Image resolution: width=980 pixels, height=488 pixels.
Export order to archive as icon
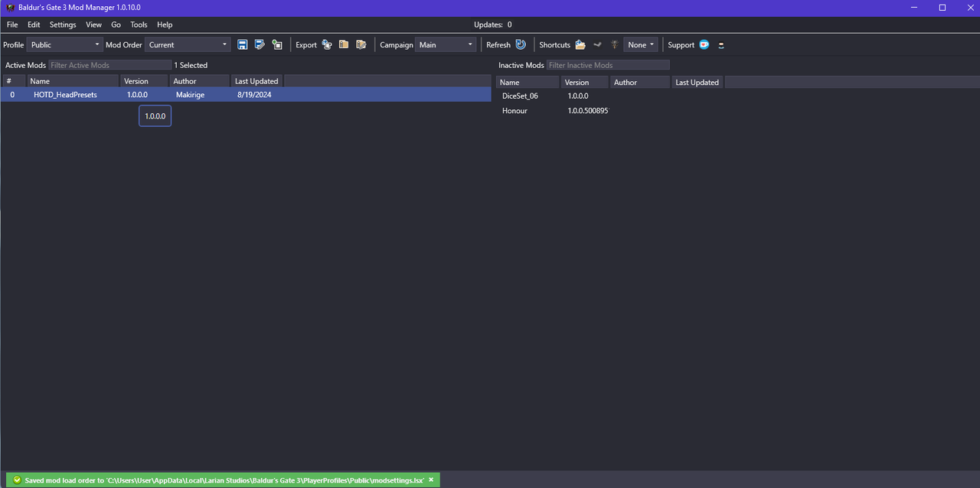(x=361, y=44)
